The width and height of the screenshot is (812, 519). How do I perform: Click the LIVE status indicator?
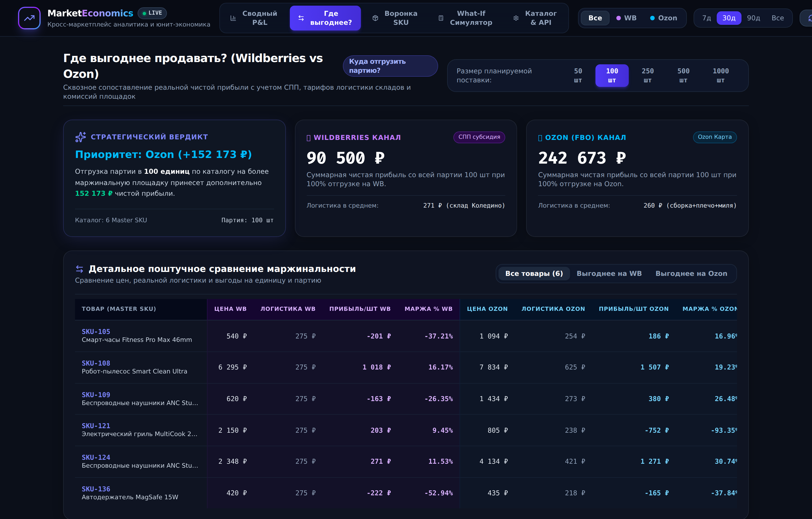pyautogui.click(x=152, y=13)
